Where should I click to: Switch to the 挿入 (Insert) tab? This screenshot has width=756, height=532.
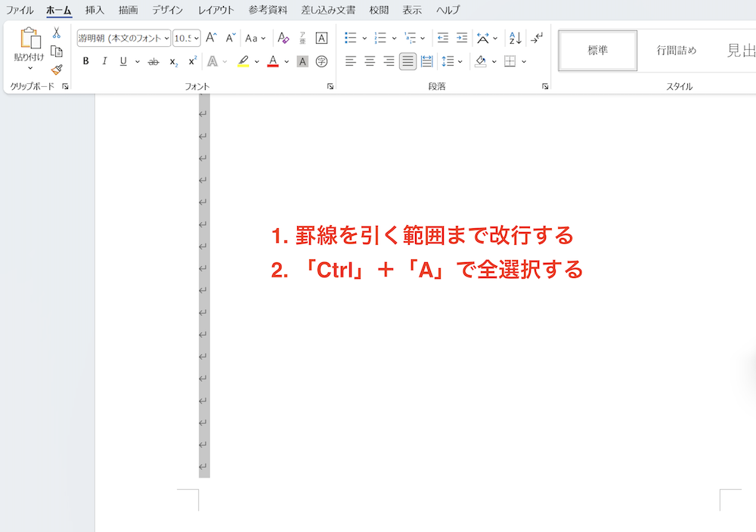[x=94, y=10]
